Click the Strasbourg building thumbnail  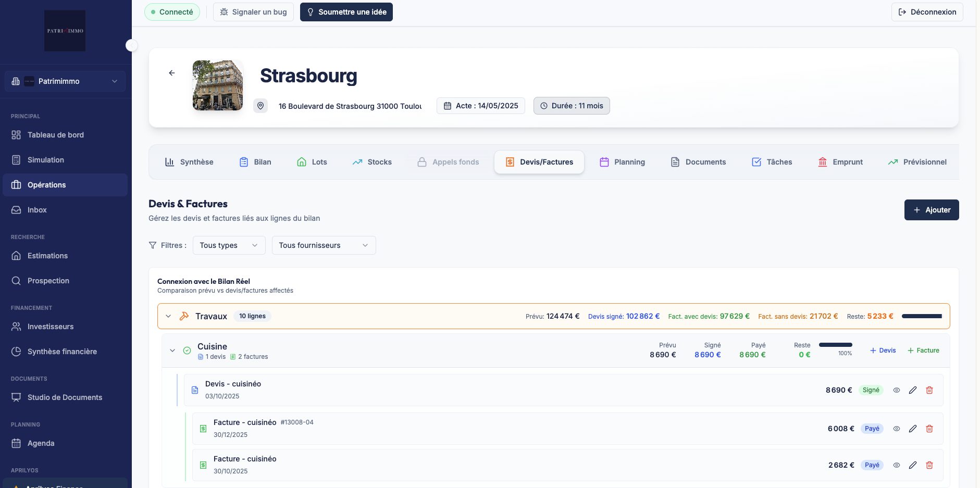coord(218,85)
